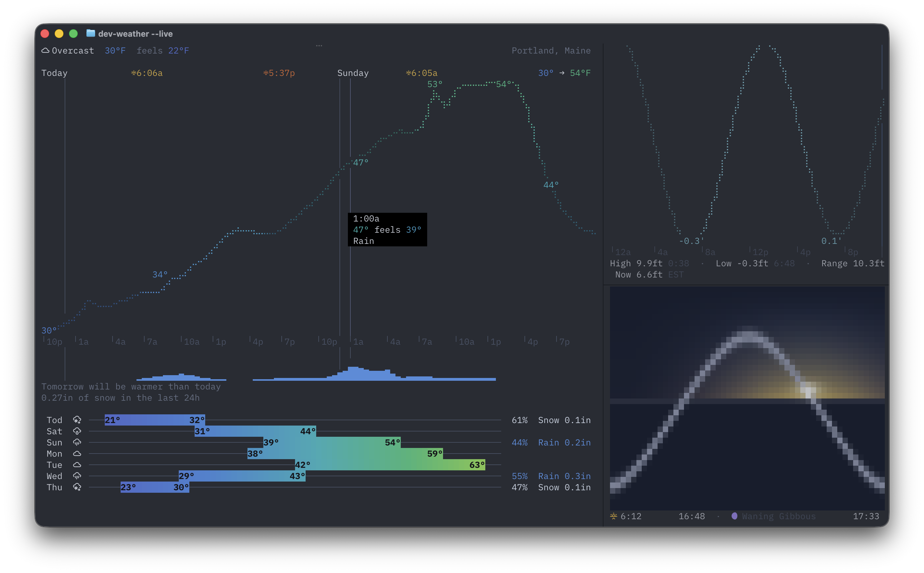
Task: Click the 1:00a hover tooltip box
Action: [387, 230]
